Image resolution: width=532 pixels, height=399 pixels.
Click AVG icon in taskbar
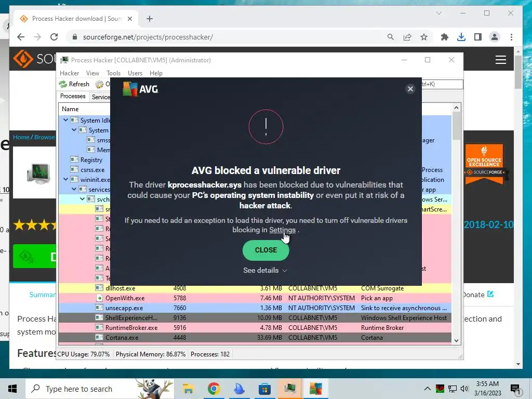(x=315, y=389)
